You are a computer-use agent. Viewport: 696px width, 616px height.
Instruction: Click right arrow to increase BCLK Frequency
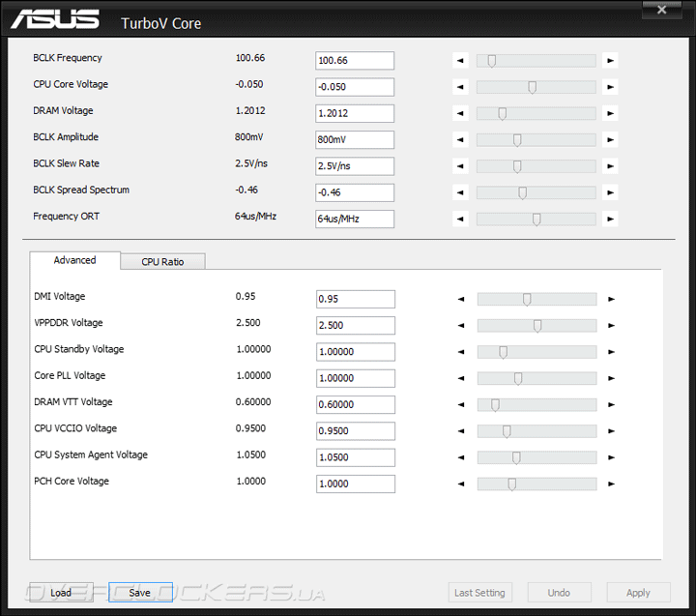(x=610, y=61)
